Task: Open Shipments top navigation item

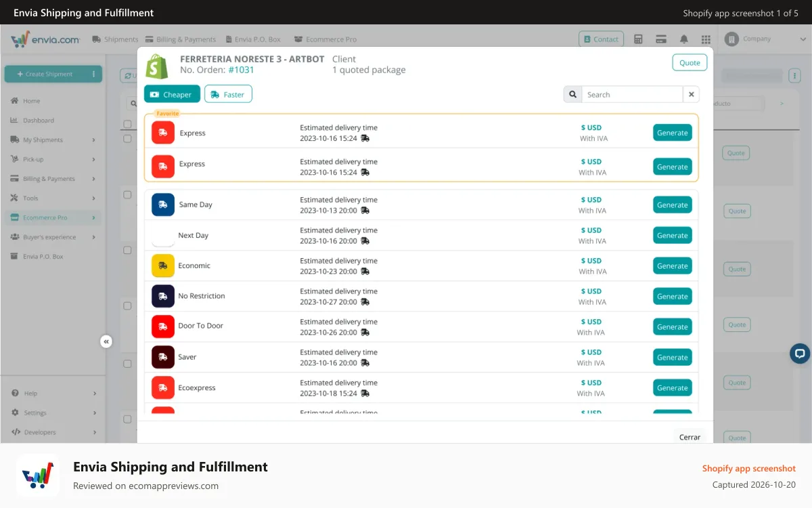Action: pyautogui.click(x=115, y=39)
